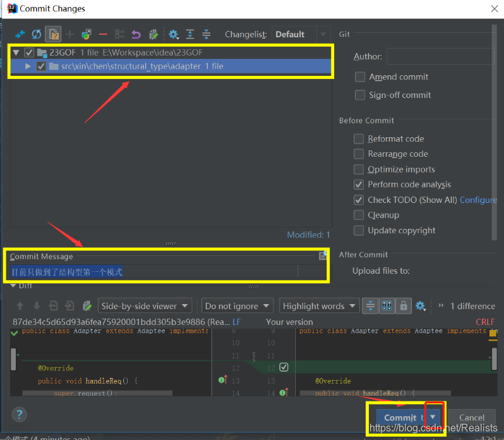Enable Cleanup checkbox
504x440 pixels.
click(359, 215)
